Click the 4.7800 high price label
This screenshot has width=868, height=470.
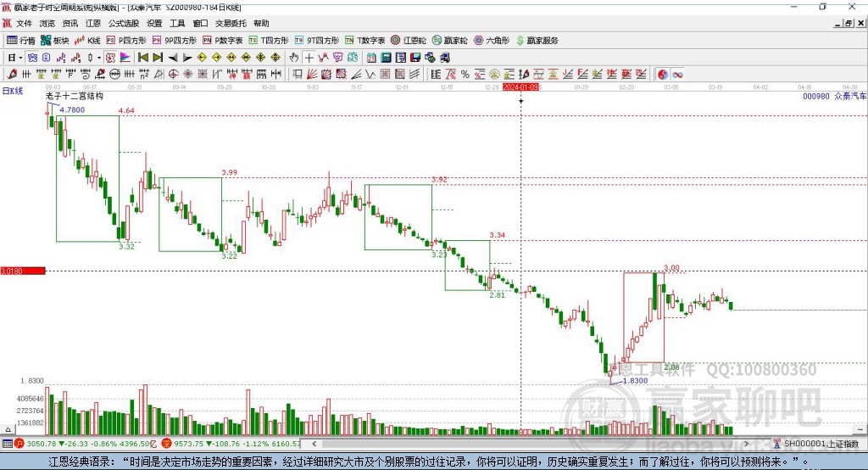(72, 109)
